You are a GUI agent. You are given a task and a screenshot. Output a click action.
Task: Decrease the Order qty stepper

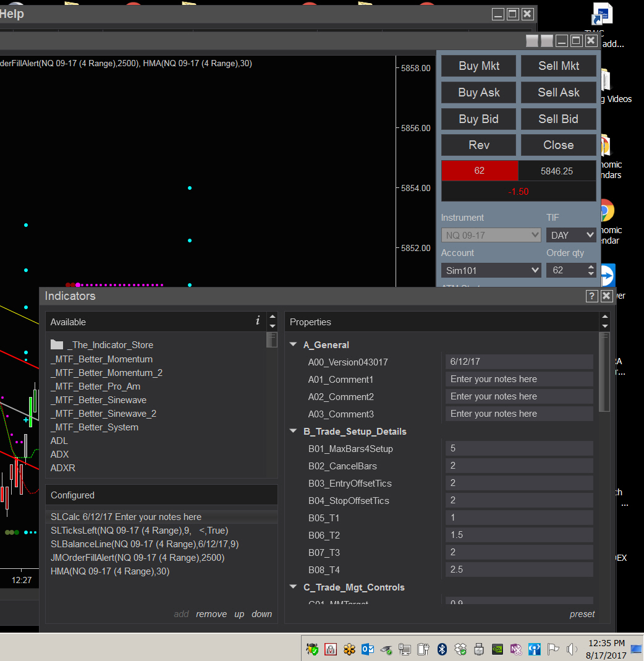point(591,273)
